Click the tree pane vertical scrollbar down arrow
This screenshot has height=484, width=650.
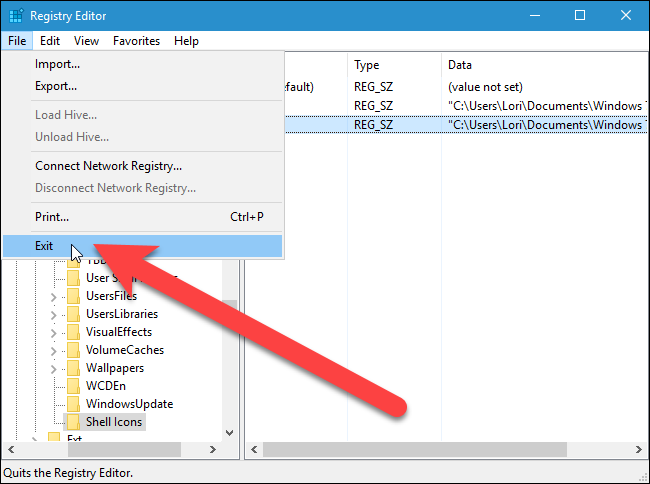pos(229,433)
